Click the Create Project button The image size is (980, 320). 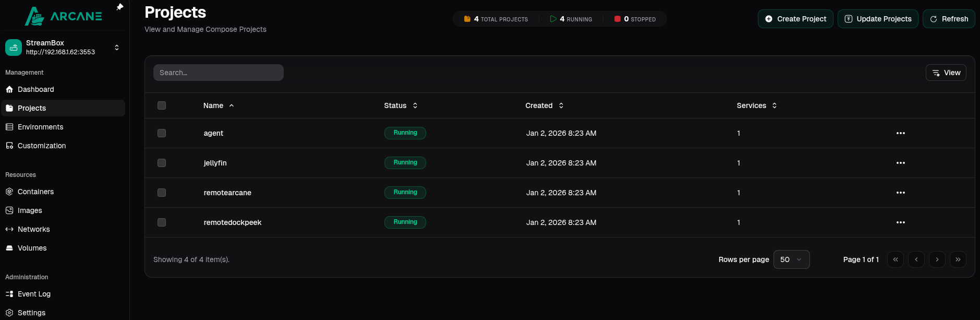pyautogui.click(x=795, y=19)
